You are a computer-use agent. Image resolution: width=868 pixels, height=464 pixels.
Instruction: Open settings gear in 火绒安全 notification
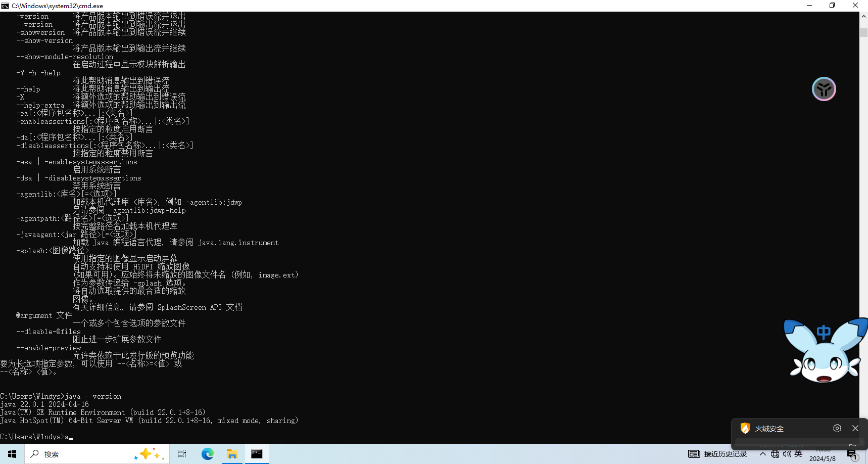coord(837,428)
